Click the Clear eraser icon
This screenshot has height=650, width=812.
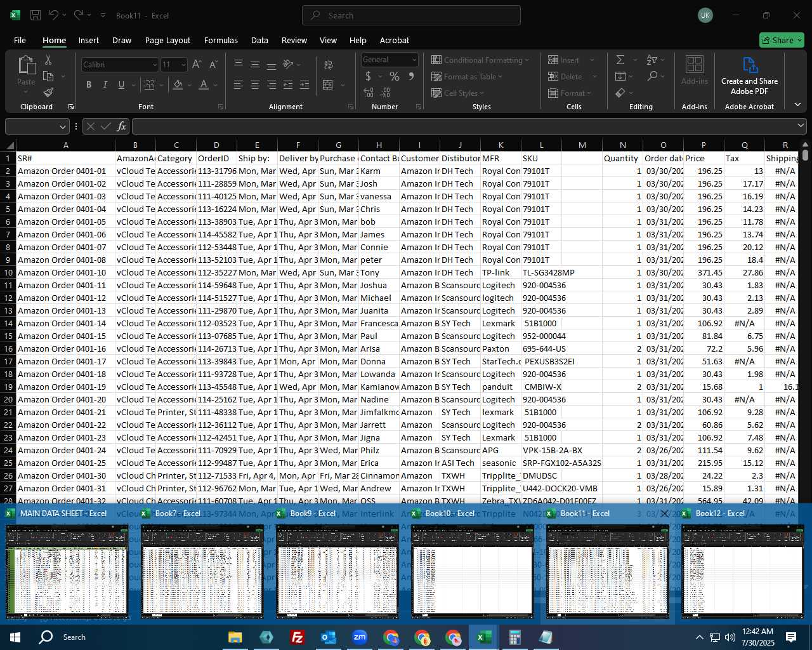point(620,93)
